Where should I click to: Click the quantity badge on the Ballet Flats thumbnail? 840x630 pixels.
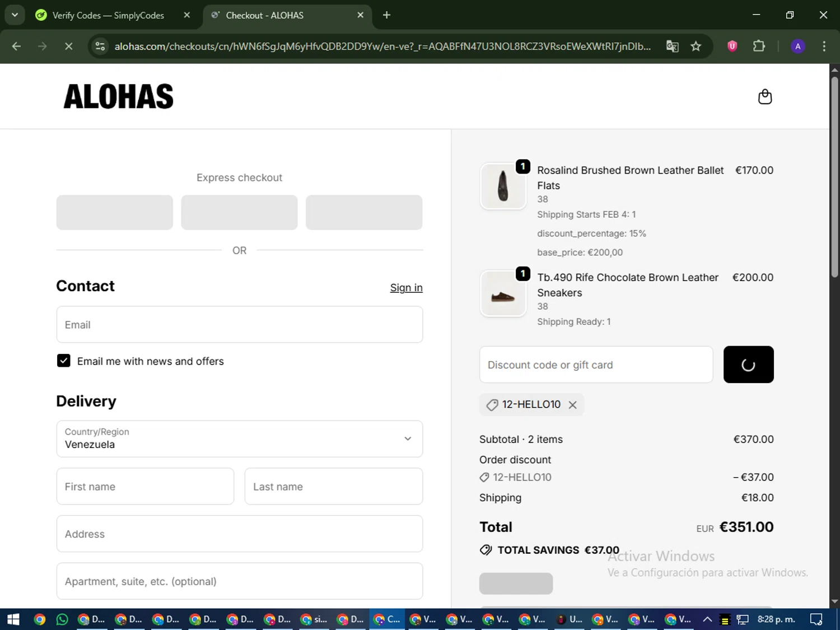click(522, 166)
